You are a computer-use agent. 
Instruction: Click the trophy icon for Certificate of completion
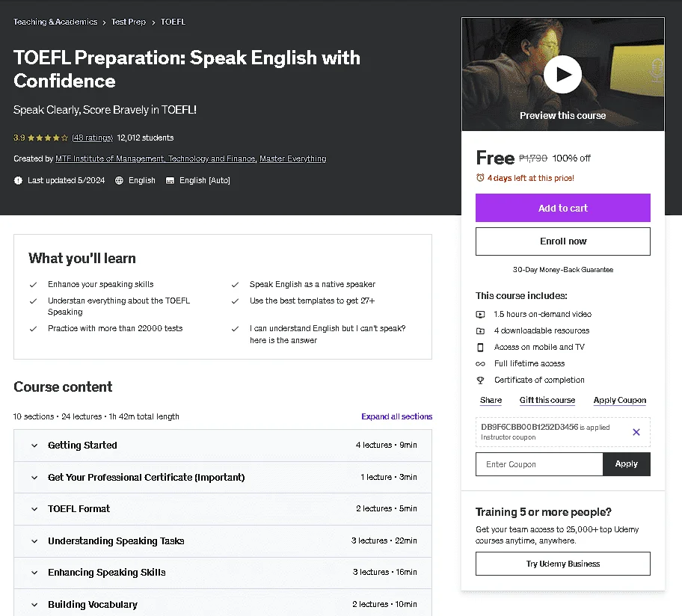[x=480, y=380]
